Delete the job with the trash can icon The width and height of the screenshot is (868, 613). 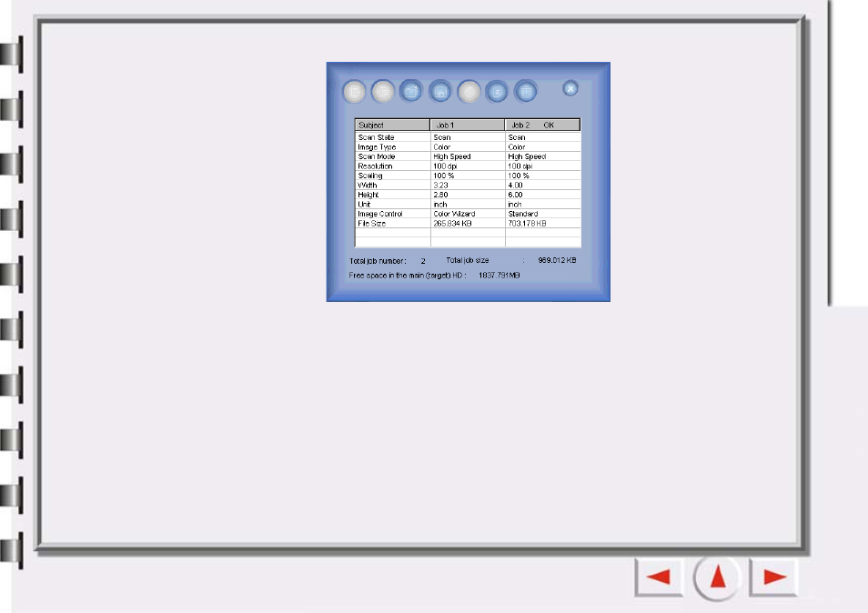(526, 92)
